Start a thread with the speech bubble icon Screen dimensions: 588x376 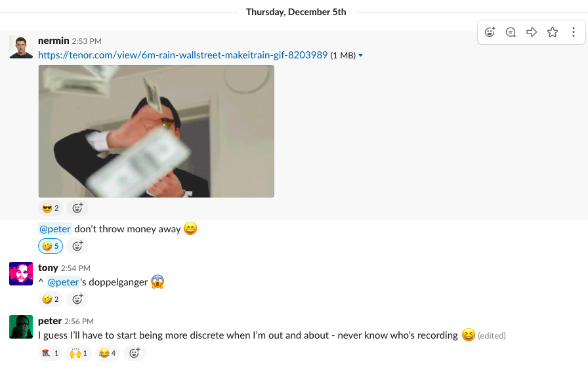click(x=511, y=32)
